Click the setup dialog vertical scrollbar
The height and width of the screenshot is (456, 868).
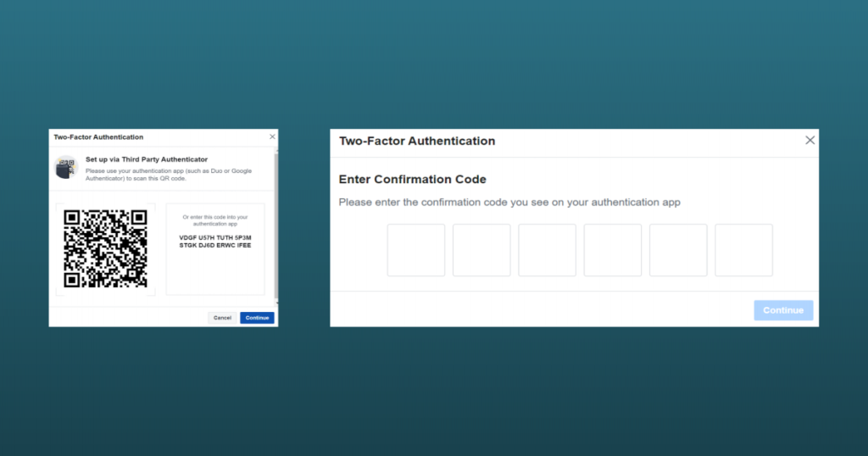[x=276, y=225]
